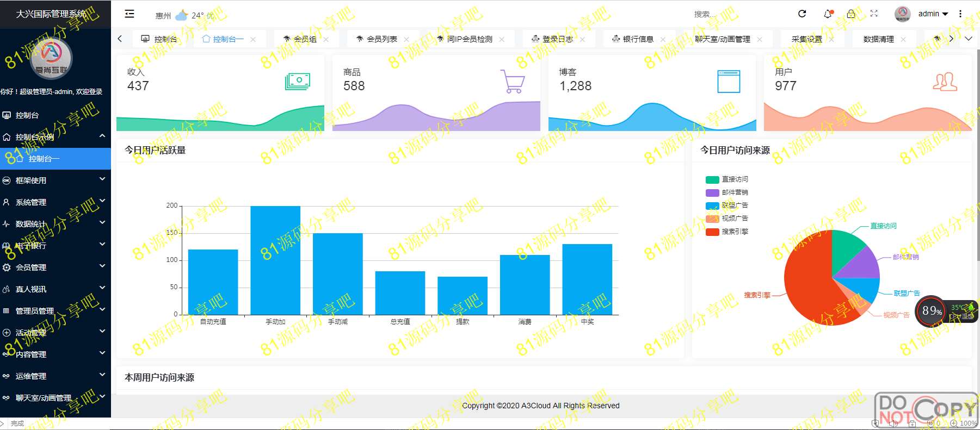Expand the 系统管理 sidebar menu
Viewport: 980px width, 430px height.
tap(54, 202)
